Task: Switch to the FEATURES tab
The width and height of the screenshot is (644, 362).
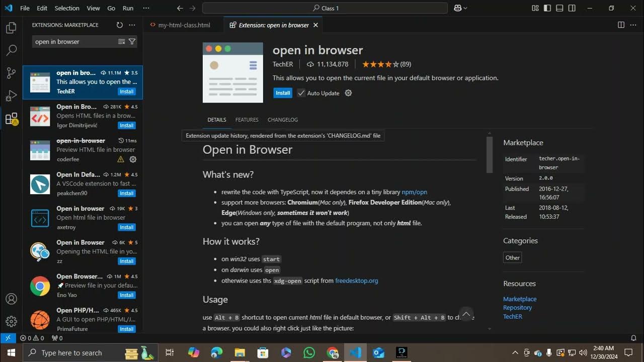Action: (247, 120)
